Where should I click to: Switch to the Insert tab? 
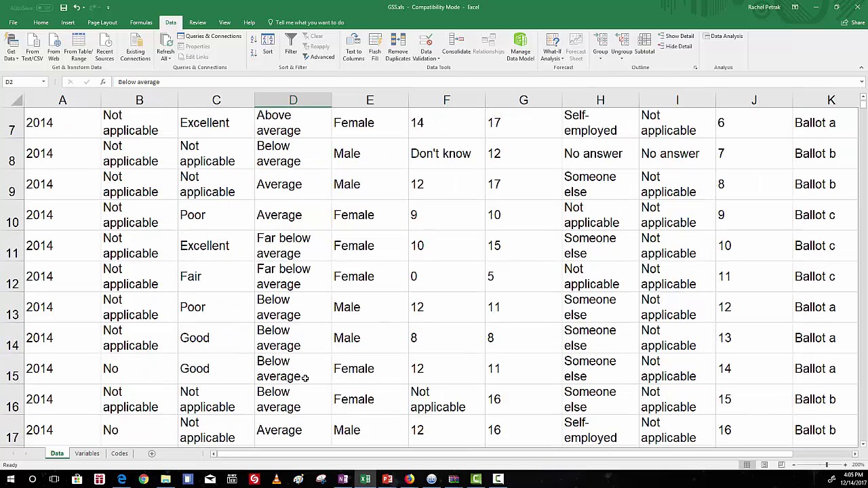point(68,22)
